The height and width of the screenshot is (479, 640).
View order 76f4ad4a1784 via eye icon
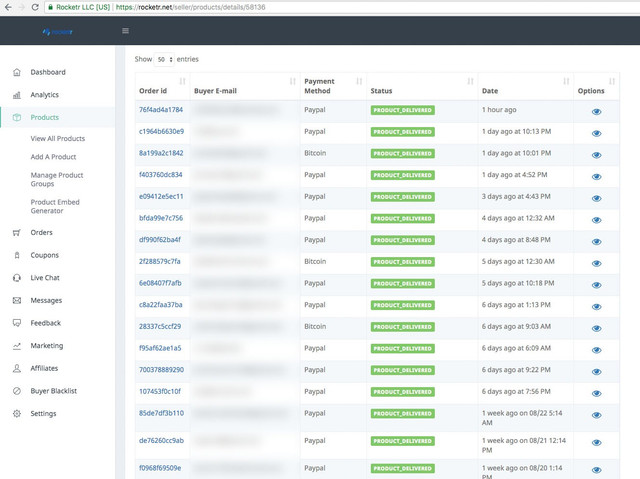[596, 112]
